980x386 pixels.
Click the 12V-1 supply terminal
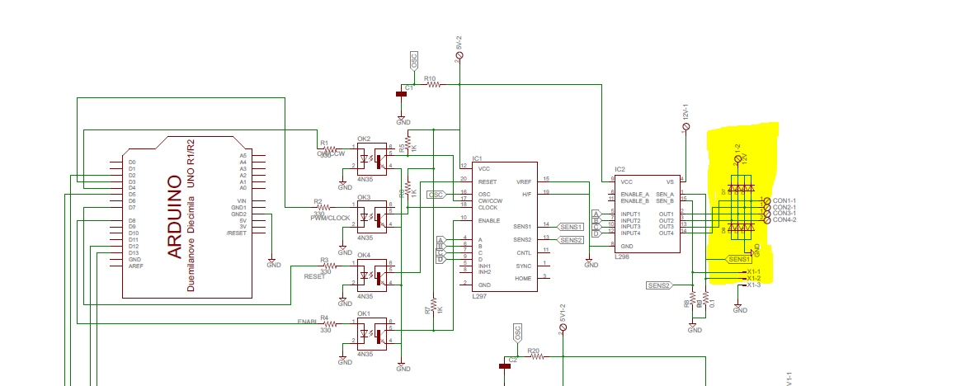pos(686,127)
